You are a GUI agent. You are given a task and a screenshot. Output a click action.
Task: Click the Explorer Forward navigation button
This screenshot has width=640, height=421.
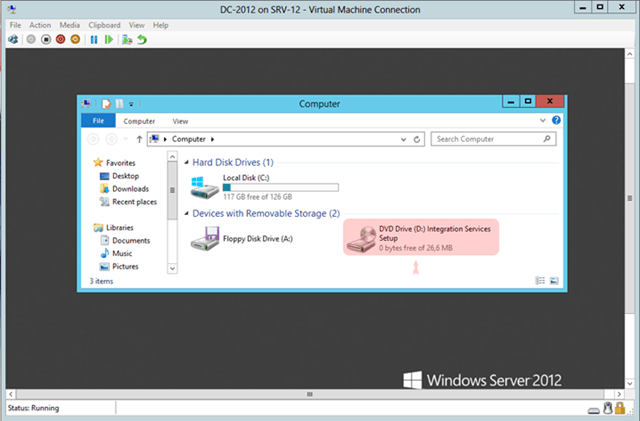coord(111,139)
